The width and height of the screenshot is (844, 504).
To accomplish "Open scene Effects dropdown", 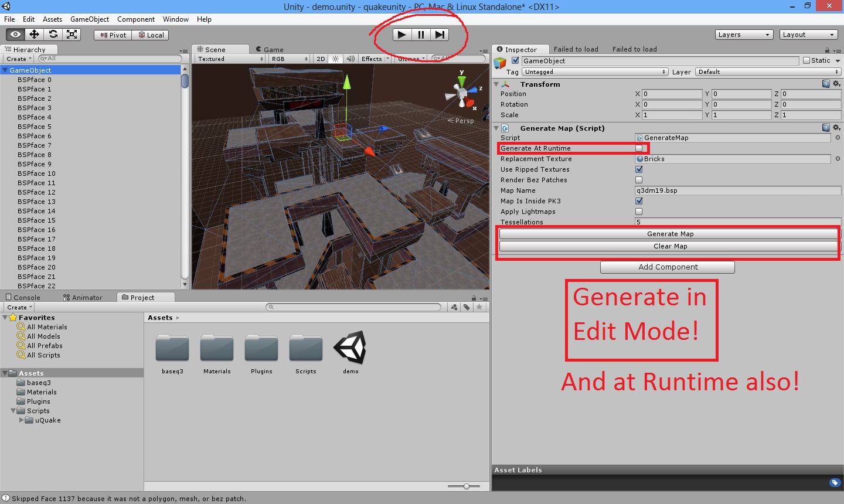I will click(375, 59).
